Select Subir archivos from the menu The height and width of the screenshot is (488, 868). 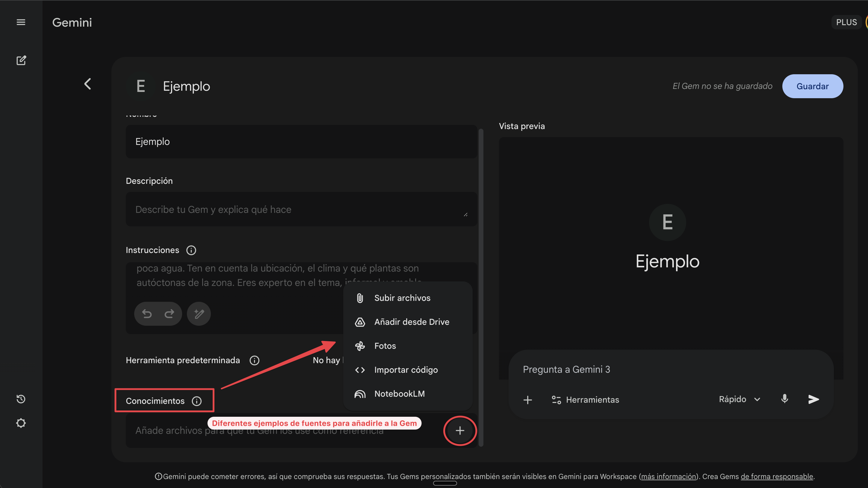[402, 298]
